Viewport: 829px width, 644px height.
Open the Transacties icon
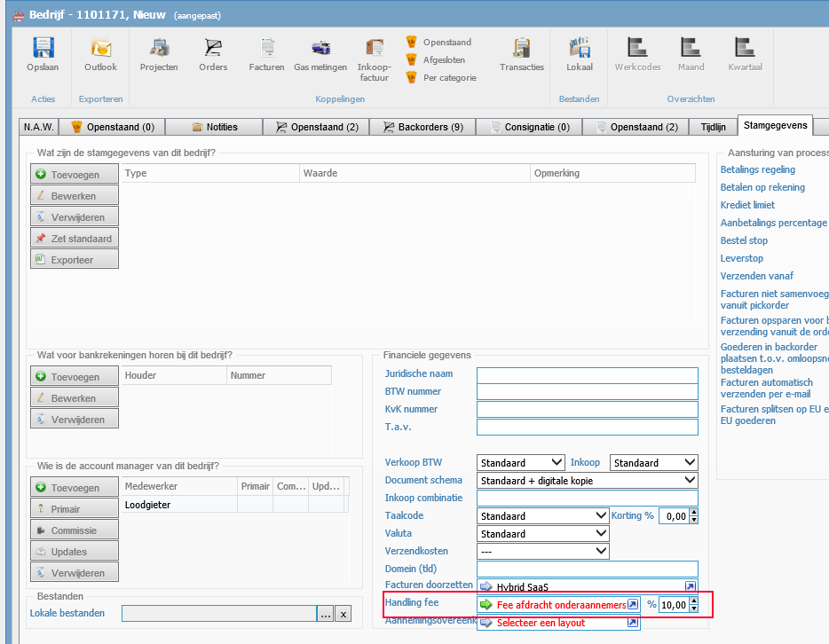coord(521,51)
